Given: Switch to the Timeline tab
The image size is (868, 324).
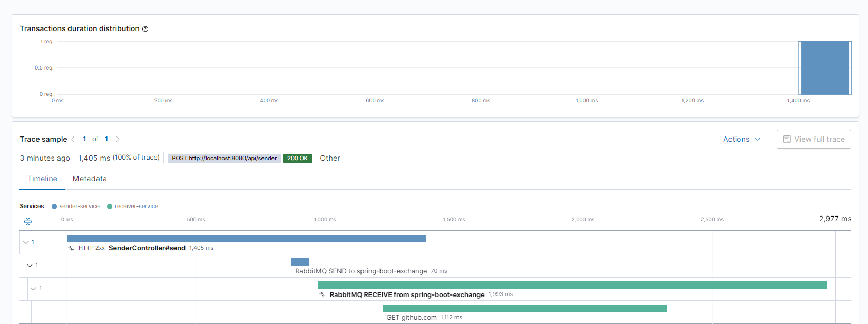Looking at the screenshot, I should pyautogui.click(x=42, y=179).
